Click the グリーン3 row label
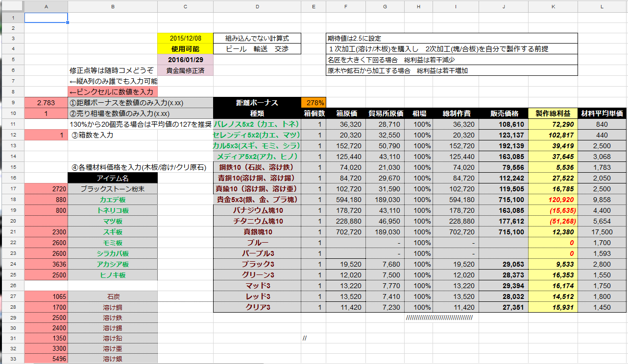Screen dimensions: 628x364 257,275
